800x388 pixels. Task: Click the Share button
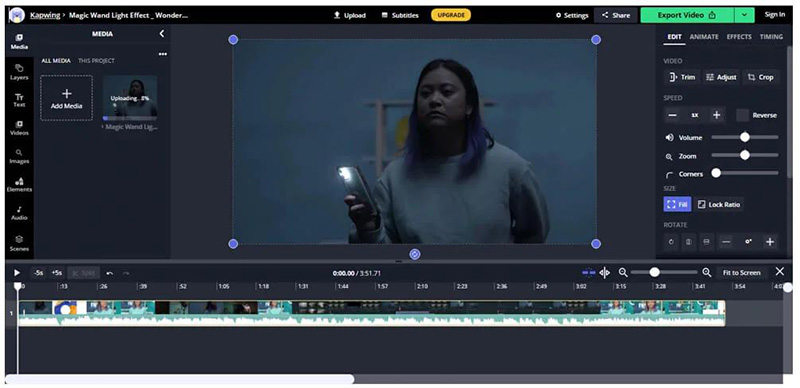pos(616,15)
